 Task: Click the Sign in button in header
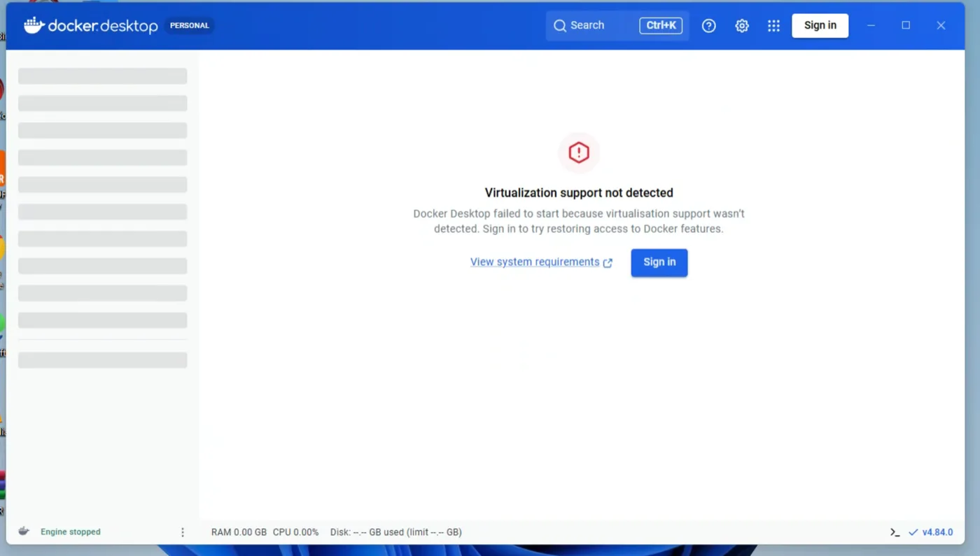click(820, 25)
